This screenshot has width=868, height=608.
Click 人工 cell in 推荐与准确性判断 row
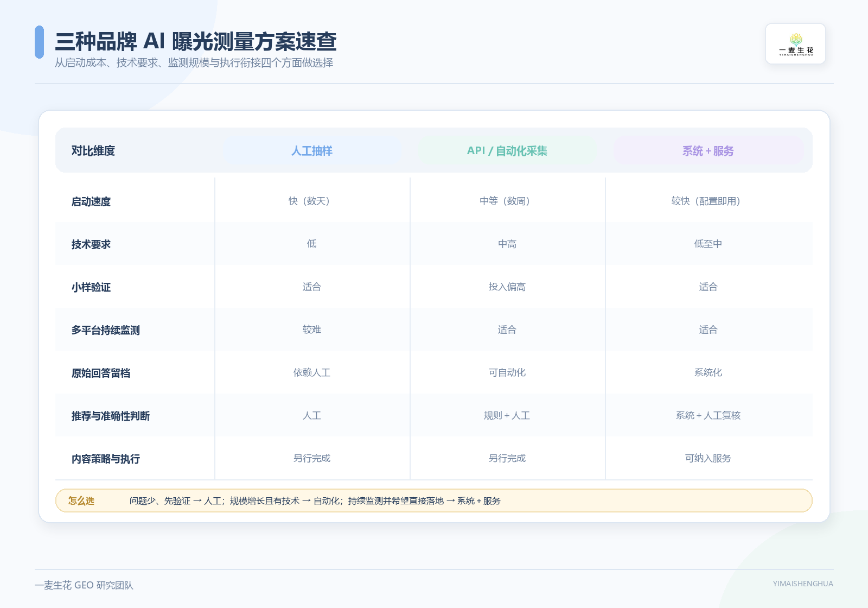(312, 415)
